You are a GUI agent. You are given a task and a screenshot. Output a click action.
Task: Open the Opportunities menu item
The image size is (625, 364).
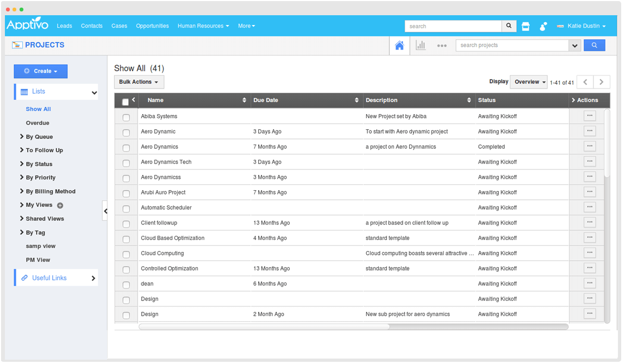click(152, 26)
